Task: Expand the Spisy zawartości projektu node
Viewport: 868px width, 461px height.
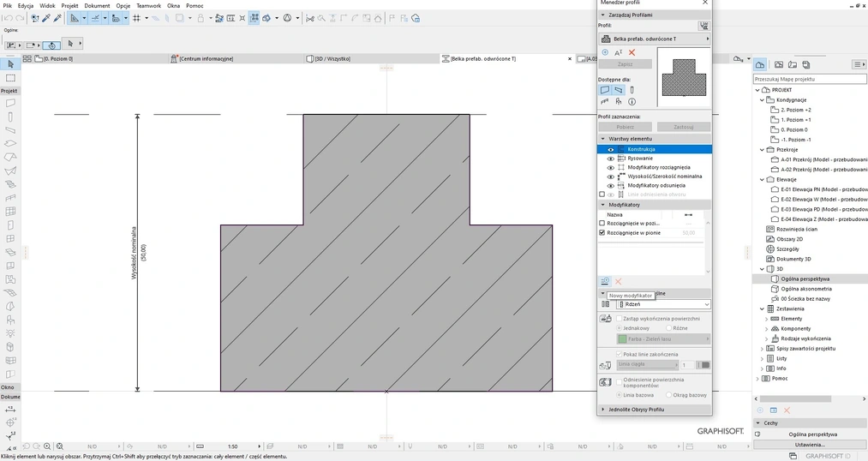Action: pos(763,349)
